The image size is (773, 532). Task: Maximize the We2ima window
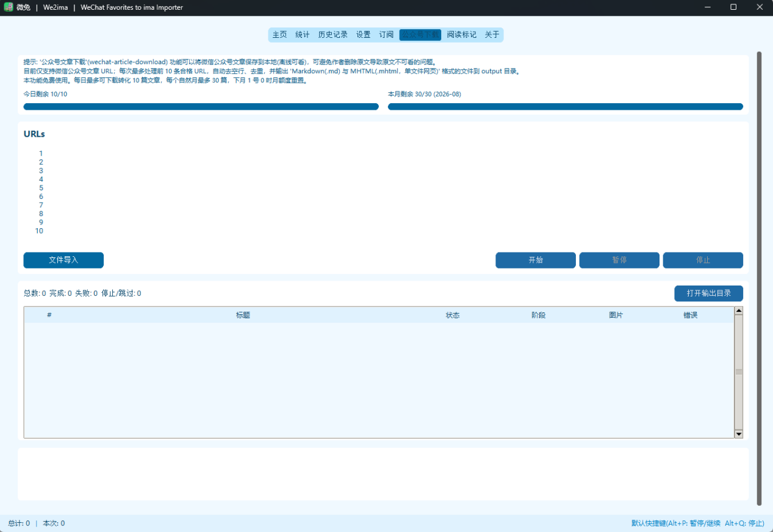[x=733, y=7]
